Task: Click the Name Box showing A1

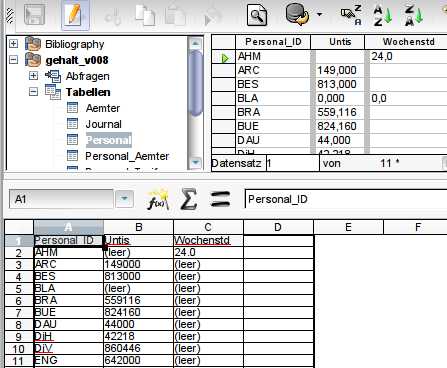Action: [61, 199]
